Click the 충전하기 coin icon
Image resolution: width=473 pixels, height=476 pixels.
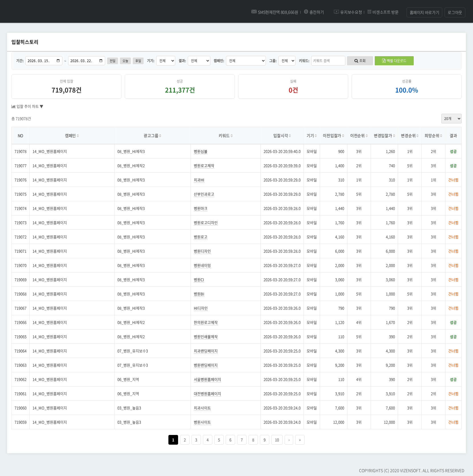point(306,12)
